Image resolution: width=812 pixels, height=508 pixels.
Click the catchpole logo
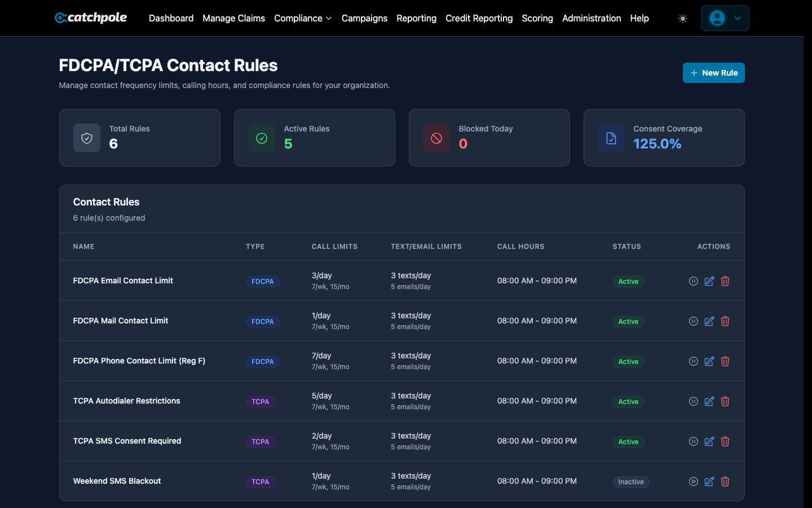(x=90, y=17)
